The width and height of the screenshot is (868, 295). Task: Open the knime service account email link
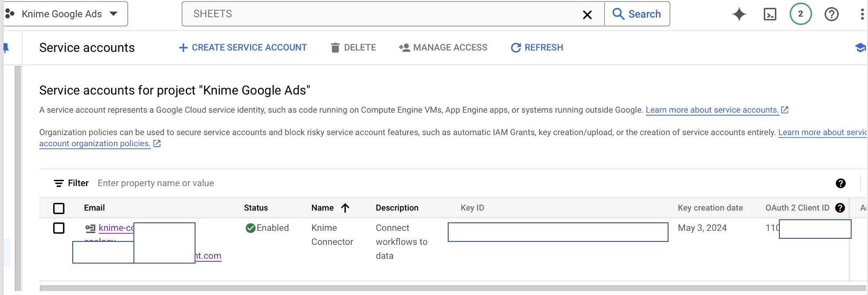coord(116,228)
